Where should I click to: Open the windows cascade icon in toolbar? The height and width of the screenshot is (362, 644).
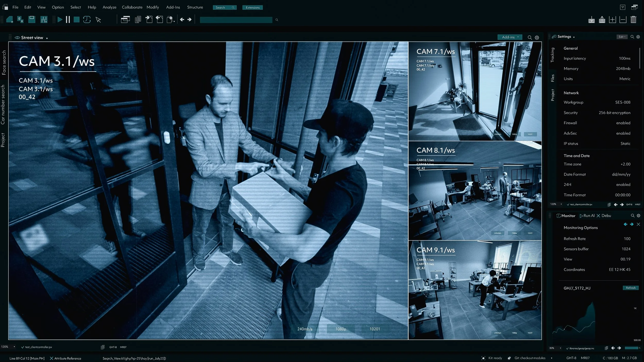pos(125,20)
